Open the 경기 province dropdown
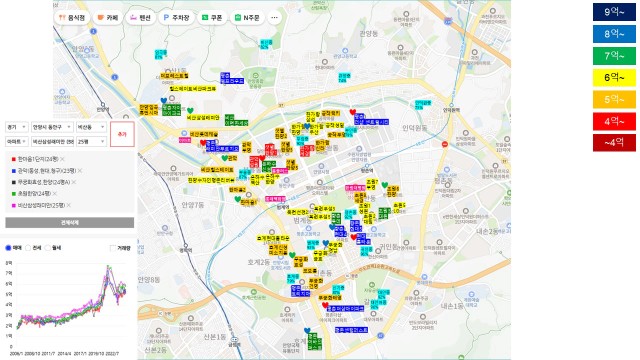 pos(17,127)
